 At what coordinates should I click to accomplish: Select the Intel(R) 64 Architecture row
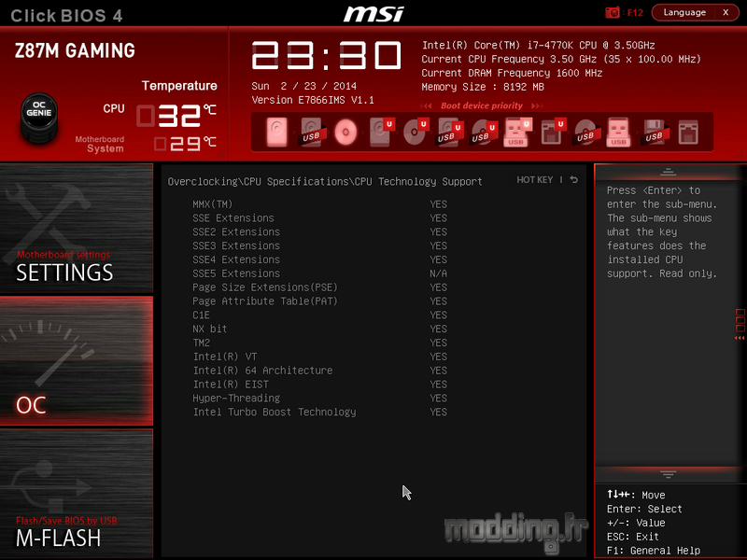tap(319, 370)
